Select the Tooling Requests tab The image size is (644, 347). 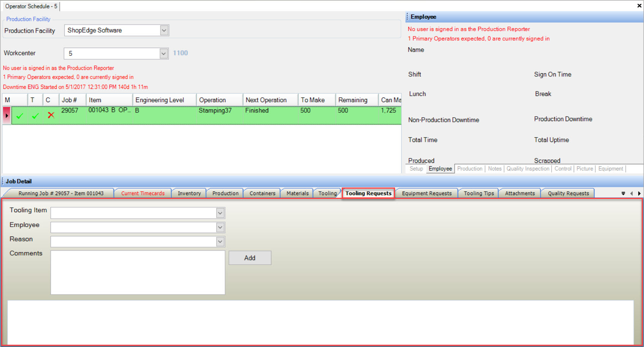[x=368, y=193]
